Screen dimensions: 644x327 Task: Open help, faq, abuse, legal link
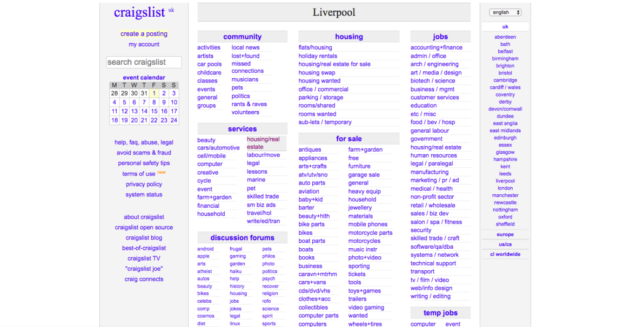tap(144, 142)
